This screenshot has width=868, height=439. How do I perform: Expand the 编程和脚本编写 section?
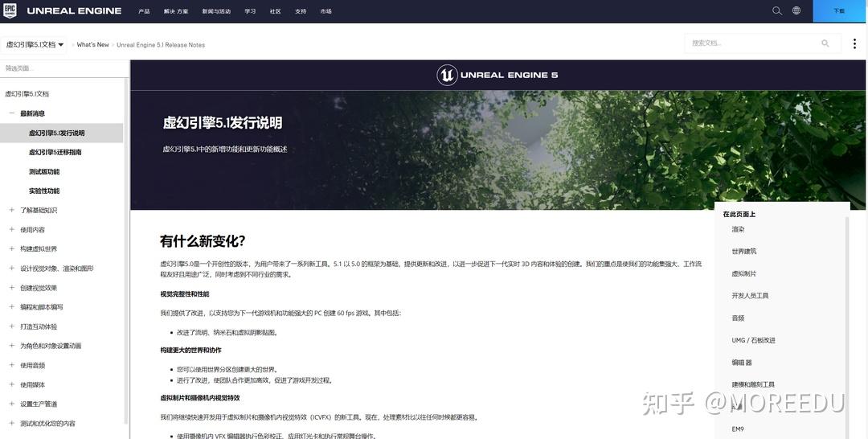(11, 307)
